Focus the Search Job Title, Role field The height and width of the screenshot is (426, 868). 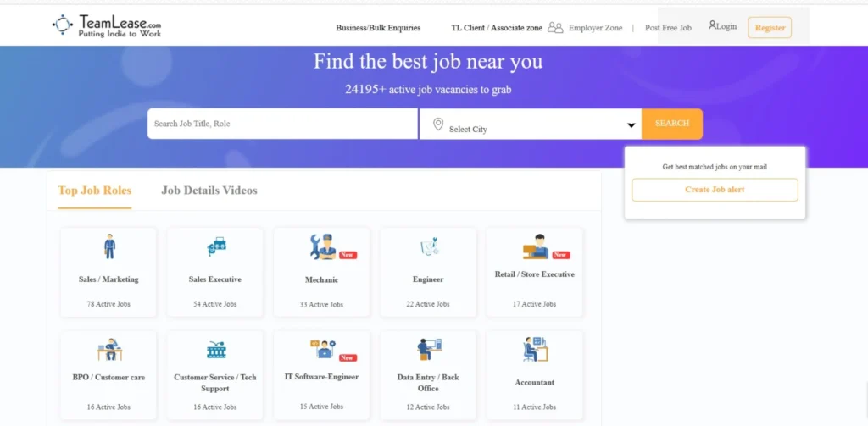coord(282,124)
